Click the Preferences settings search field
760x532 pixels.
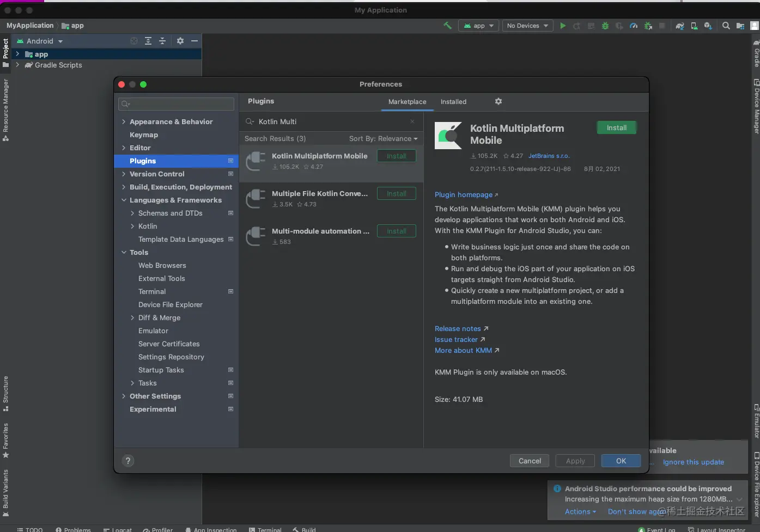point(176,104)
